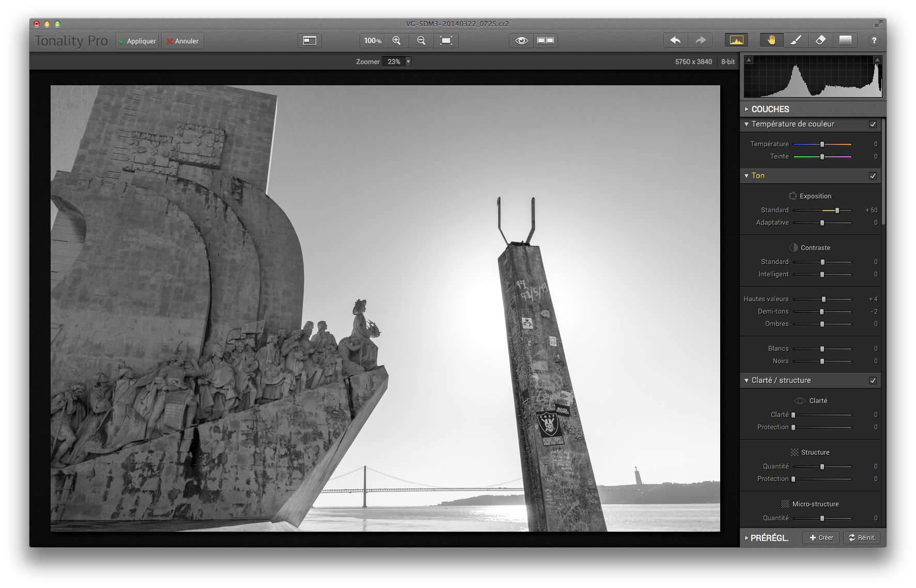The image size is (916, 588).
Task: Toggle shadow clipping indicator on histogram
Action: (x=749, y=60)
